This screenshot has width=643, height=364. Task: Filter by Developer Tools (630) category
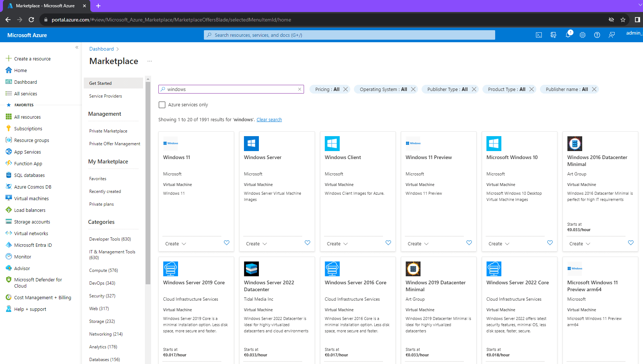tap(110, 239)
